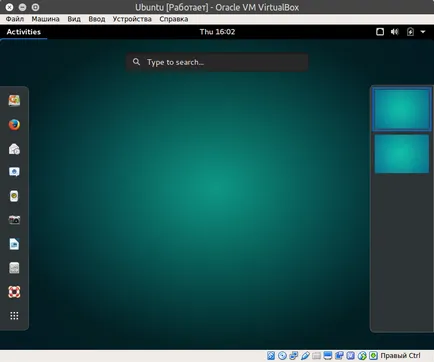Click the Правый Ctrl host key label
Viewport: 434px width, 362px height.
tap(400, 356)
